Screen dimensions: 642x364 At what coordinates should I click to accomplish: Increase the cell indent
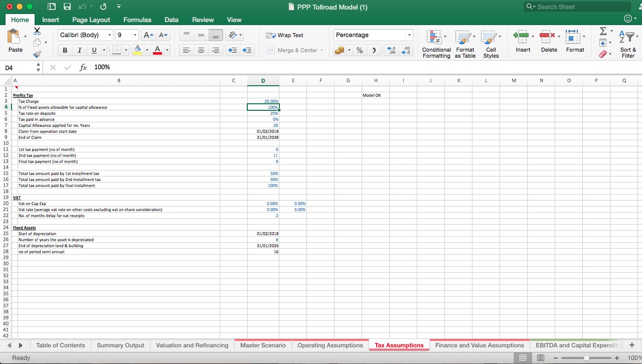[x=247, y=50]
